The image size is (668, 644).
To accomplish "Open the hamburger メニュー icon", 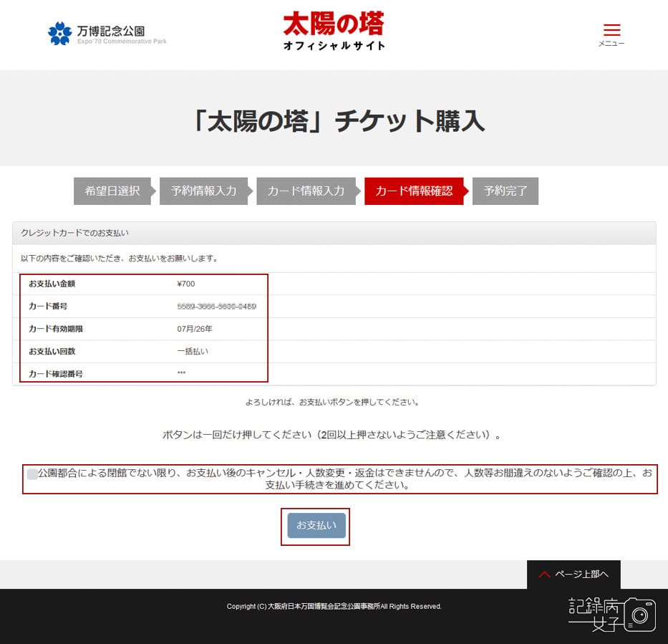I will 611,29.
